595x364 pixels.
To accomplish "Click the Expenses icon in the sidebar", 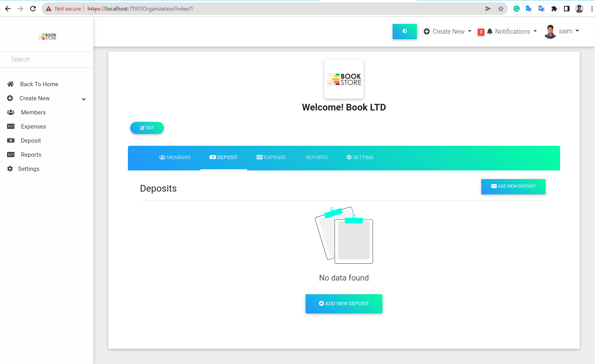I will pyautogui.click(x=11, y=126).
